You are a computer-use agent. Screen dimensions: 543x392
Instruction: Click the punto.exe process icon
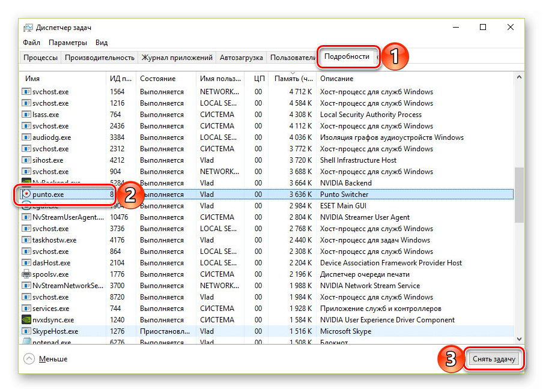(26, 194)
